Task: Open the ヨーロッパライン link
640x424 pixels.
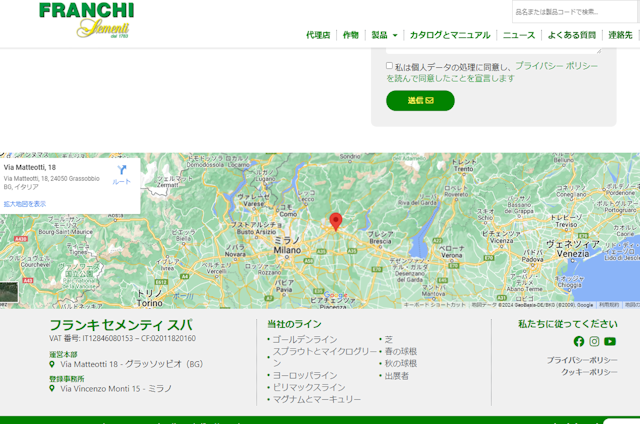Action: click(305, 375)
